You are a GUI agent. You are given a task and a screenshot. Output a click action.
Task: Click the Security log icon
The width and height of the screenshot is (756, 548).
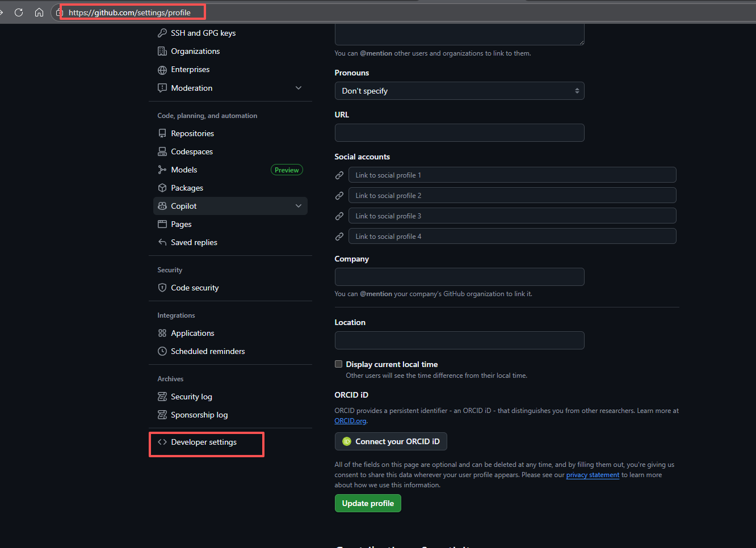click(162, 397)
